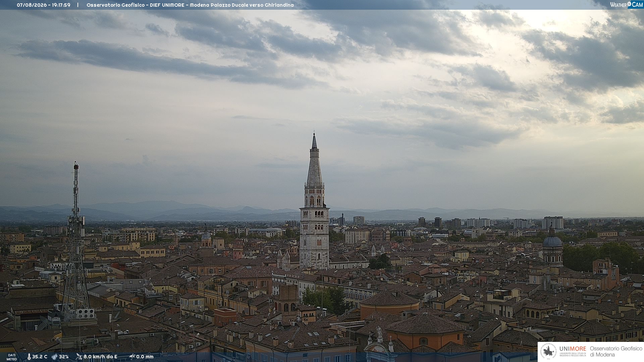
Task: Click the 07/08/2026 - 19:17:59 timestamp
Action: click(44, 5)
